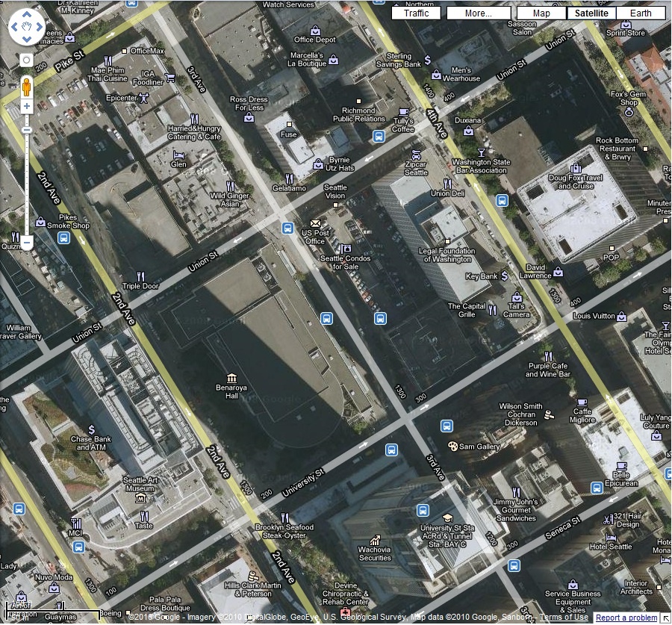
Task: Open the Union Deli restaurant icon
Action: (x=448, y=184)
